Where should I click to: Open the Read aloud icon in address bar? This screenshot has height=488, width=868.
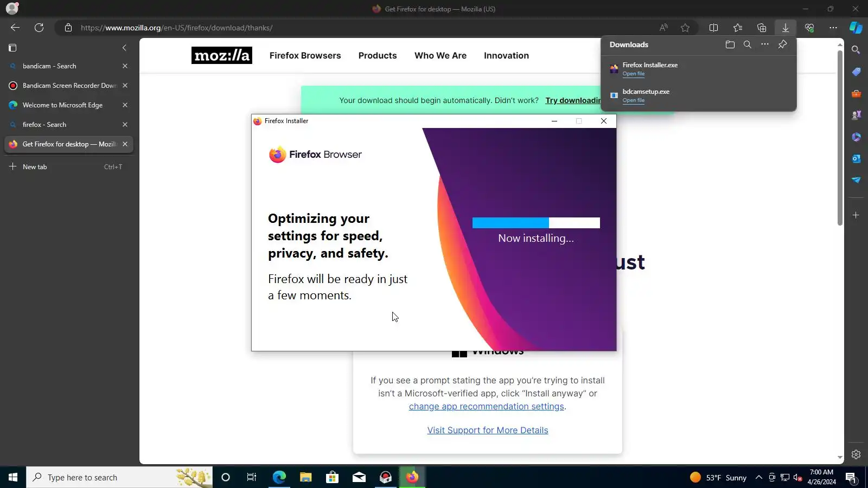tap(663, 28)
